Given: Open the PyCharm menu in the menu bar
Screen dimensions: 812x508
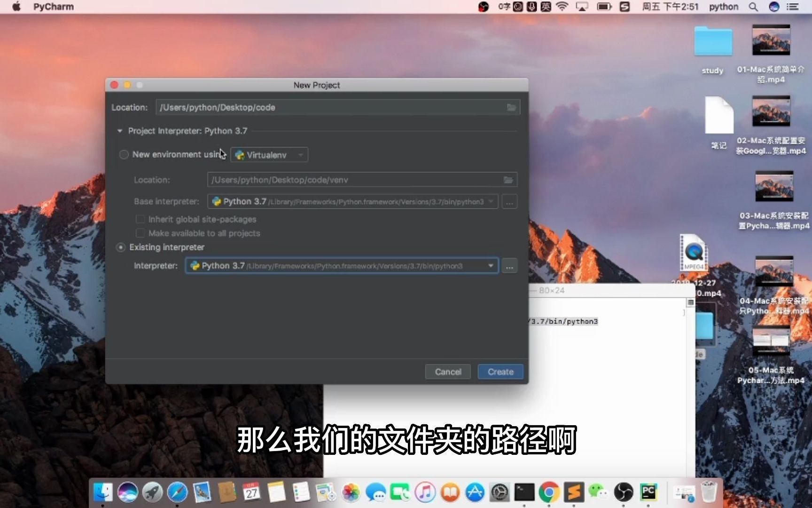Looking at the screenshot, I should (x=53, y=7).
